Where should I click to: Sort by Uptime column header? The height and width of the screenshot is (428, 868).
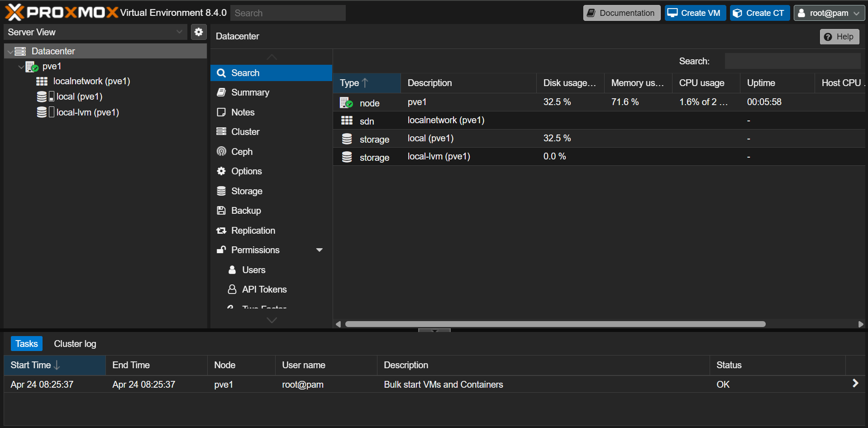(x=777, y=83)
